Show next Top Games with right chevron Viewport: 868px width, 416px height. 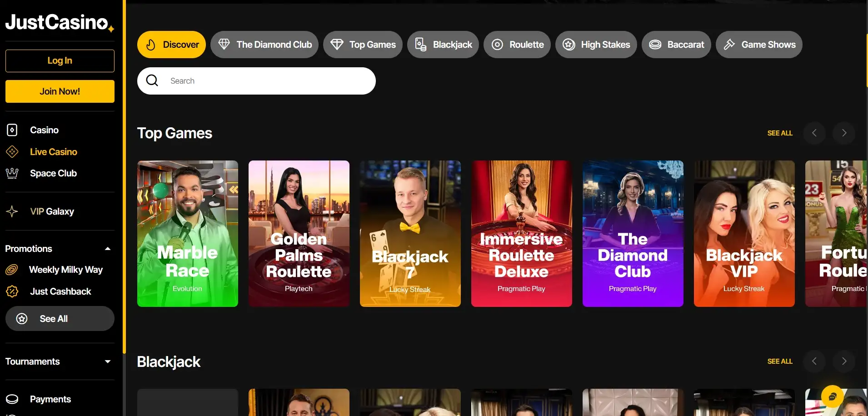(844, 133)
